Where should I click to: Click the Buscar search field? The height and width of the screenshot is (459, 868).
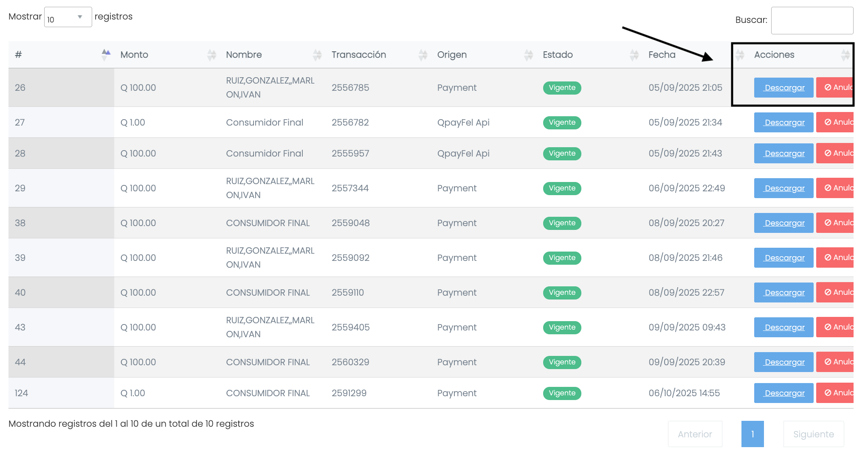click(x=812, y=20)
